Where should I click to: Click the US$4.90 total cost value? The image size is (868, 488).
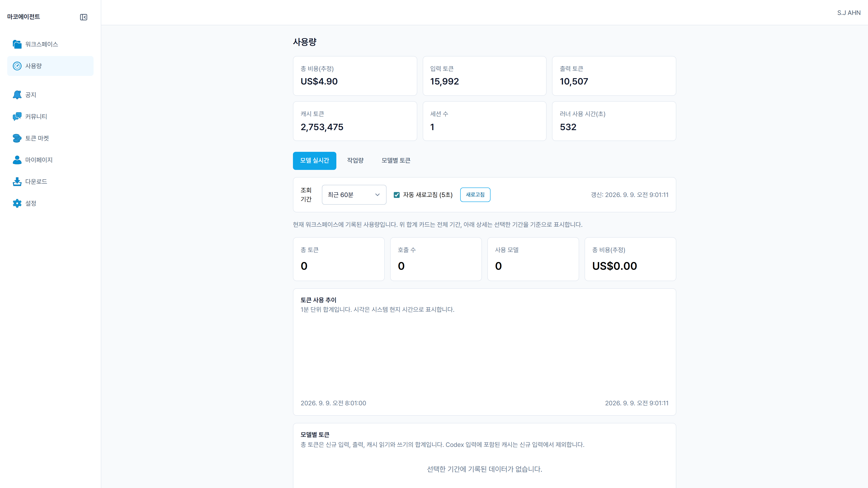point(319,82)
